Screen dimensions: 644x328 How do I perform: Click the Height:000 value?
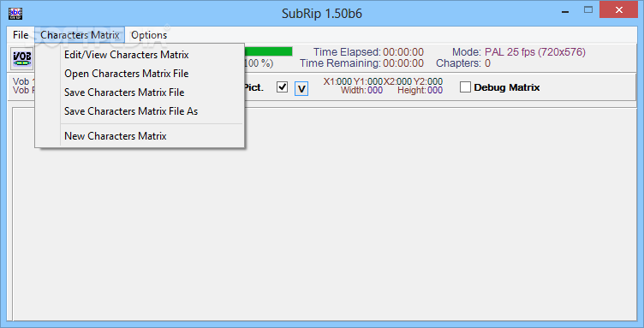(x=420, y=90)
